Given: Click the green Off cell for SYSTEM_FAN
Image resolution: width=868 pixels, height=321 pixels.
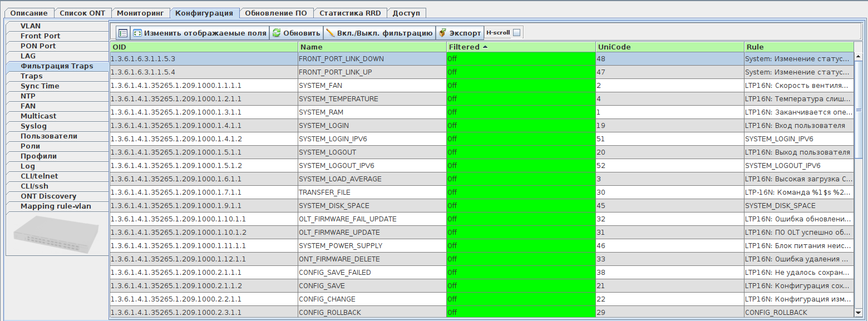Looking at the screenshot, I should point(521,85).
